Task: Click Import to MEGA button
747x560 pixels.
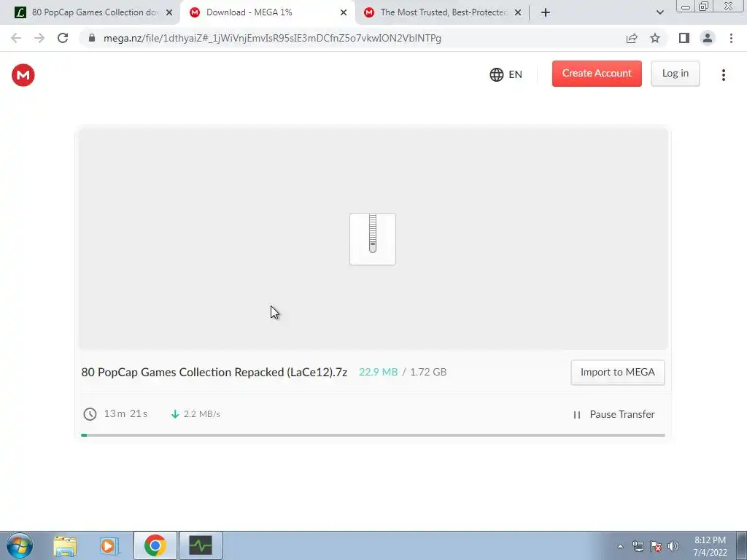Action: coord(617,373)
